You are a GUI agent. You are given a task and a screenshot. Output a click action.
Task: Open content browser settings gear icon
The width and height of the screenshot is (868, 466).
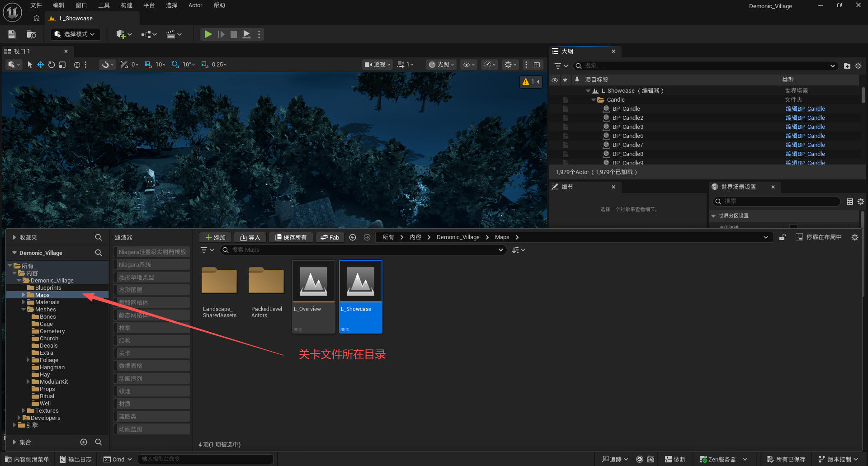coord(855,237)
